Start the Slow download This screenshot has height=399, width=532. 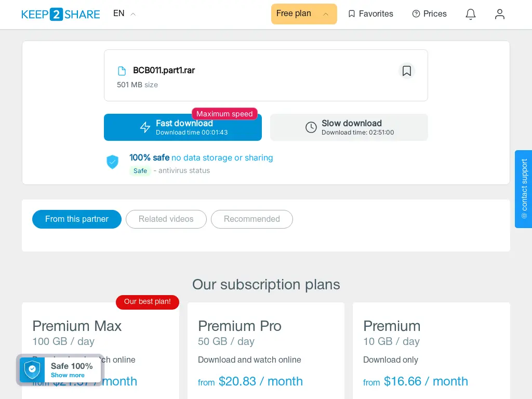[349, 127]
